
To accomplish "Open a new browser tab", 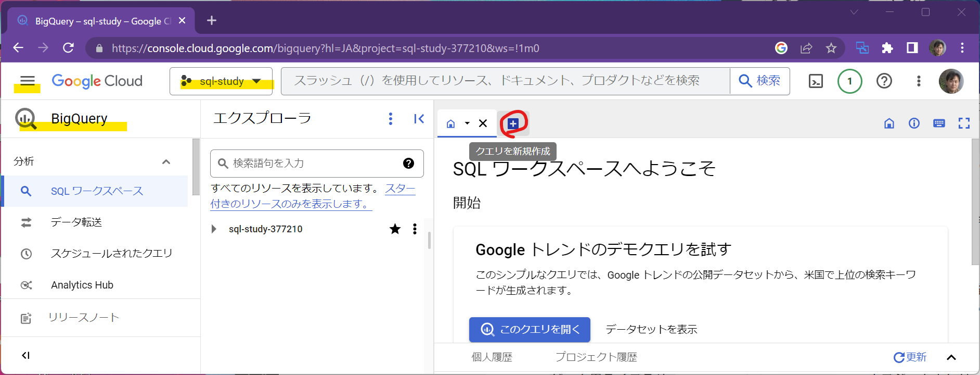I will click(211, 20).
